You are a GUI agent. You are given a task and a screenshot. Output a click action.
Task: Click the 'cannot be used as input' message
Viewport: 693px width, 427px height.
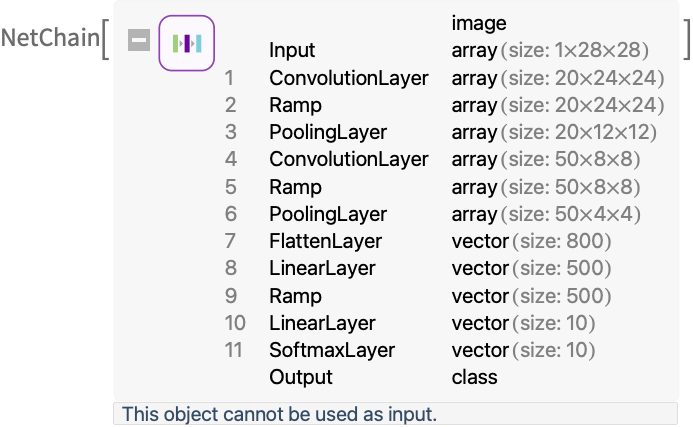pyautogui.click(x=279, y=414)
